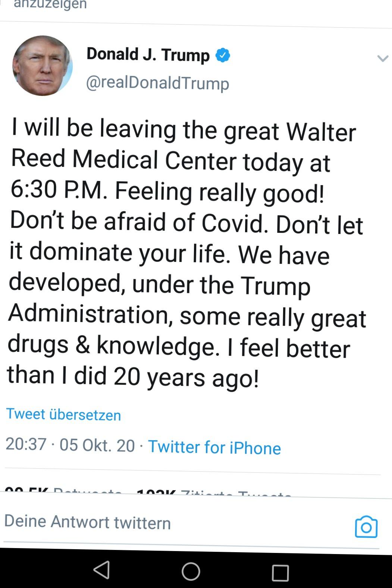Click the 'anzuzeigen' text at top
Screen dimensions: 392x588
point(50,4)
